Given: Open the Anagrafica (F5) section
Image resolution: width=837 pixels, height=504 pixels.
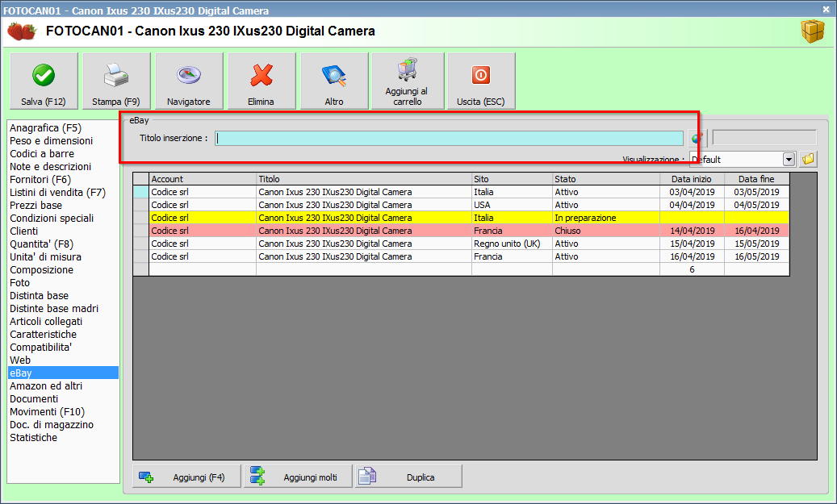Looking at the screenshot, I should [x=45, y=127].
